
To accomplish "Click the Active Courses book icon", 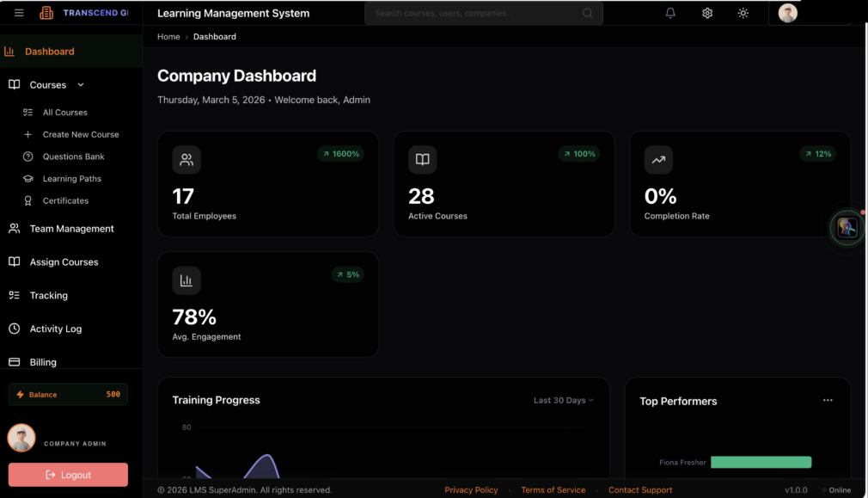I will click(x=423, y=160).
